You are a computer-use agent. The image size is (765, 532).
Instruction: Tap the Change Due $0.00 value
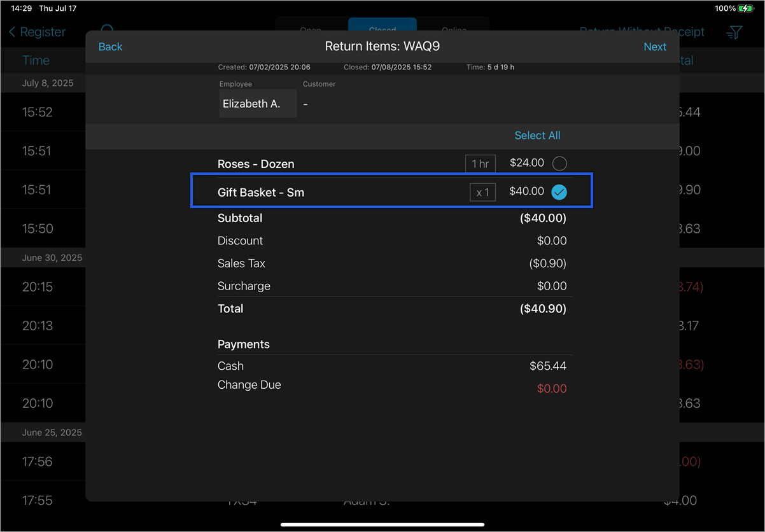(552, 389)
